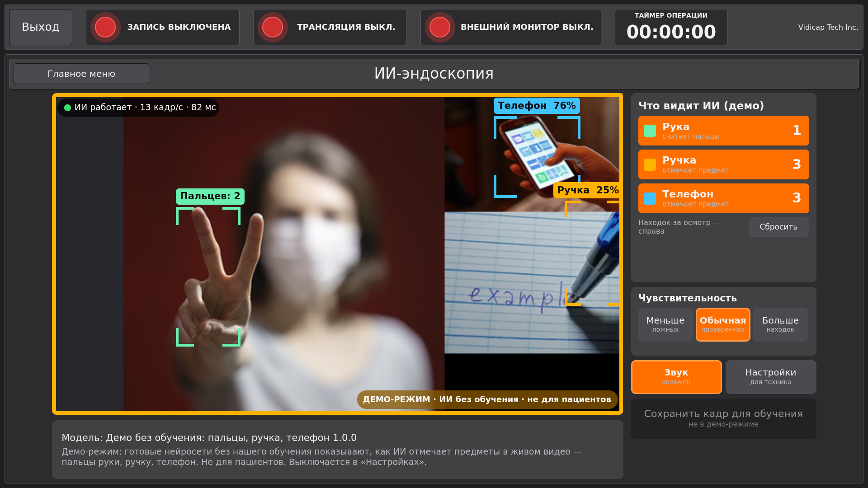Toggle ВНЕШНИЙ МОНИТОР ВЫКЛ. button

[511, 27]
